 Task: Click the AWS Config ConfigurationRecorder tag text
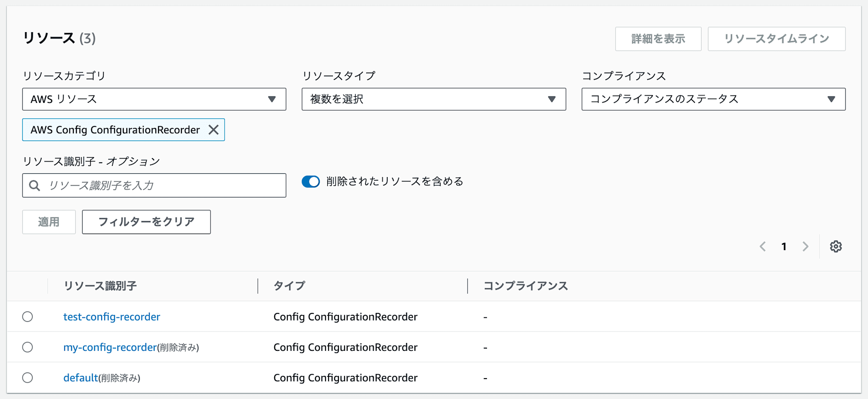(x=115, y=130)
